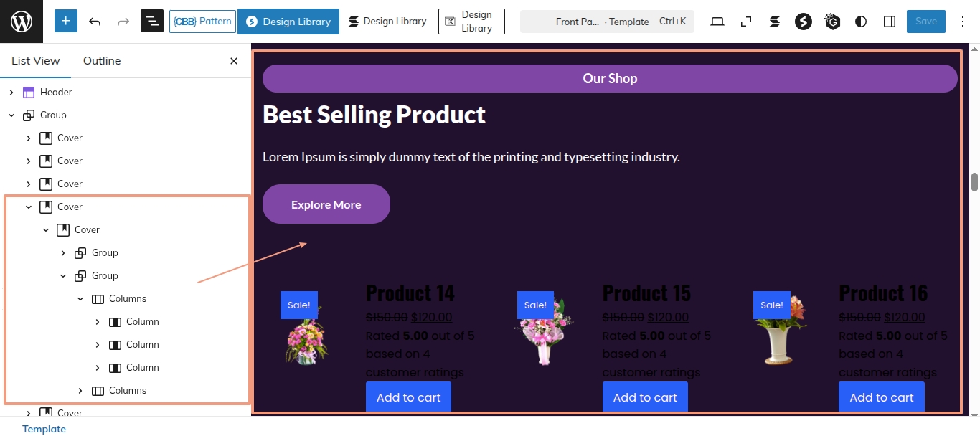
Task: Select the List View tab
Action: [x=36, y=61]
